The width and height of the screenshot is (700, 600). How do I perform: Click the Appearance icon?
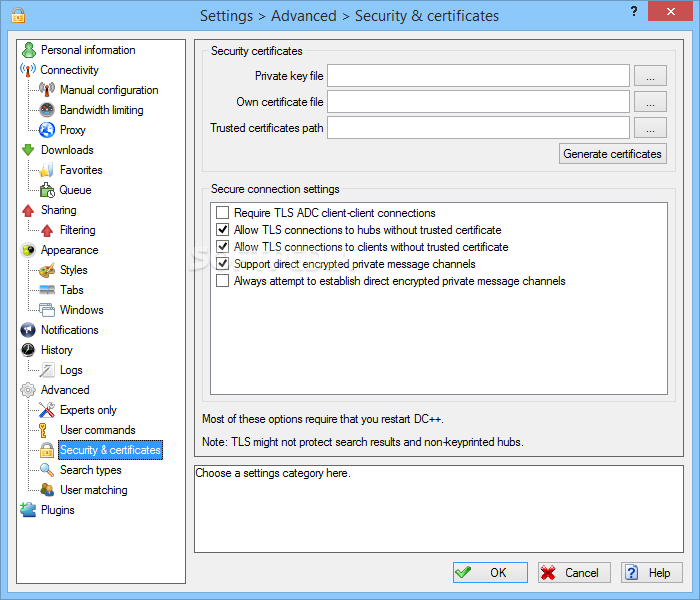pos(28,250)
